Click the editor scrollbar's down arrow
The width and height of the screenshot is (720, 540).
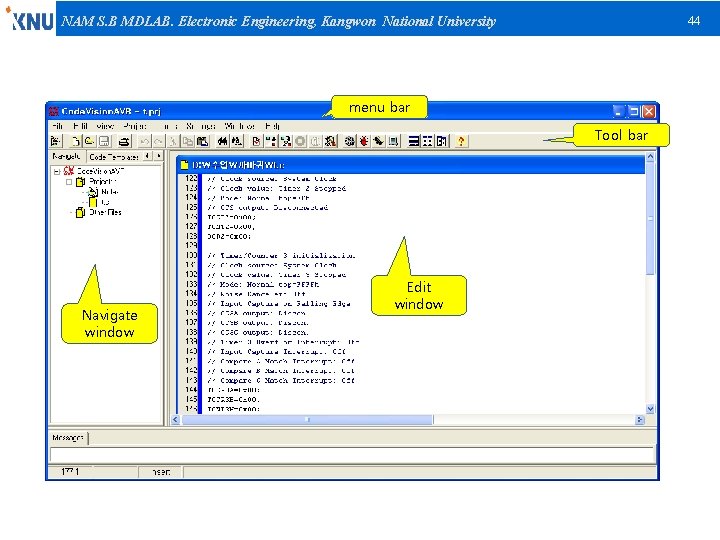(x=650, y=409)
